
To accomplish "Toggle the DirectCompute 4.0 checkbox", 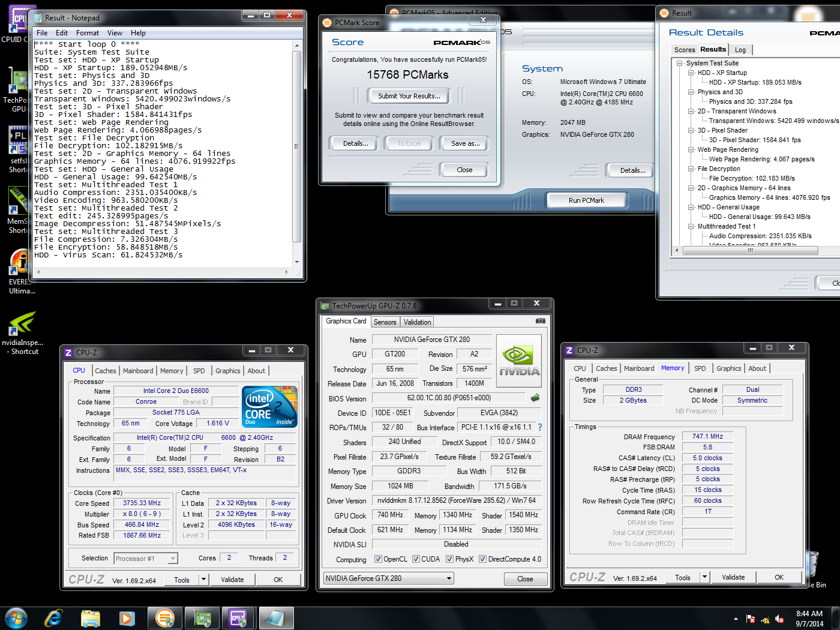I will point(483,559).
